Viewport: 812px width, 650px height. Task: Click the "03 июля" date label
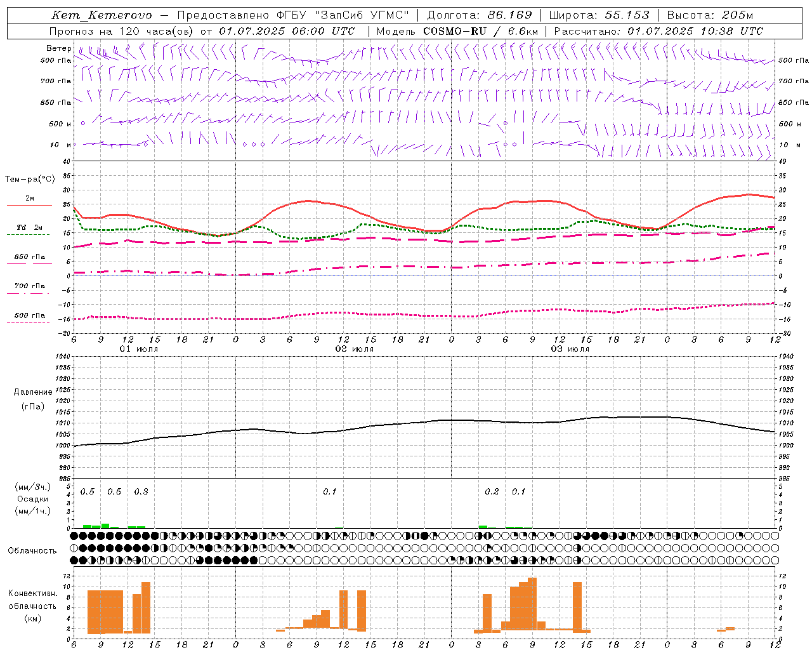pyautogui.click(x=570, y=349)
